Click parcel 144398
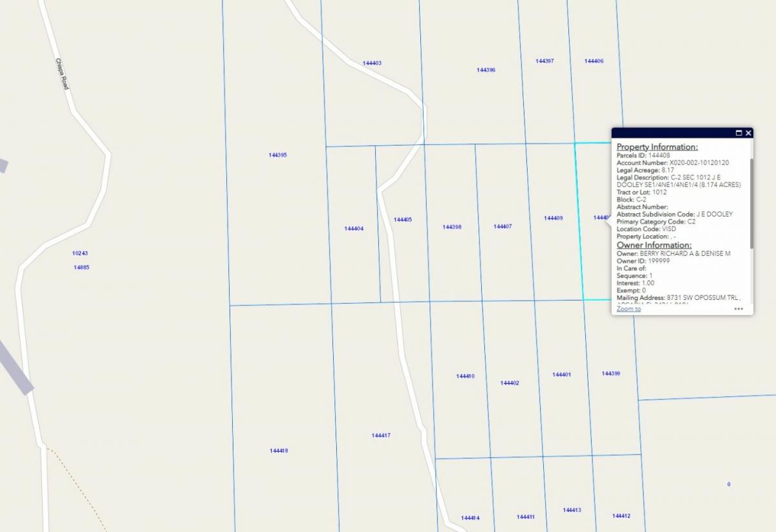This screenshot has height=532, width=776. 451,227
